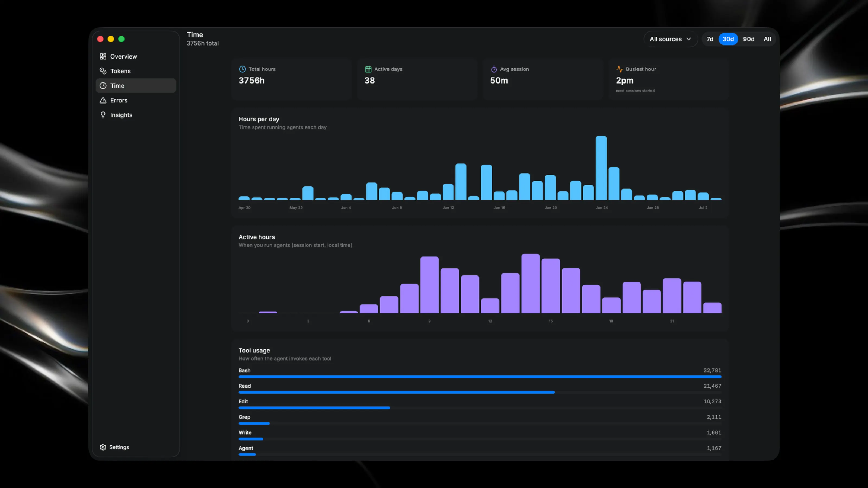Click the Bash tool usage bar
This screenshot has width=868, height=488.
480,377
